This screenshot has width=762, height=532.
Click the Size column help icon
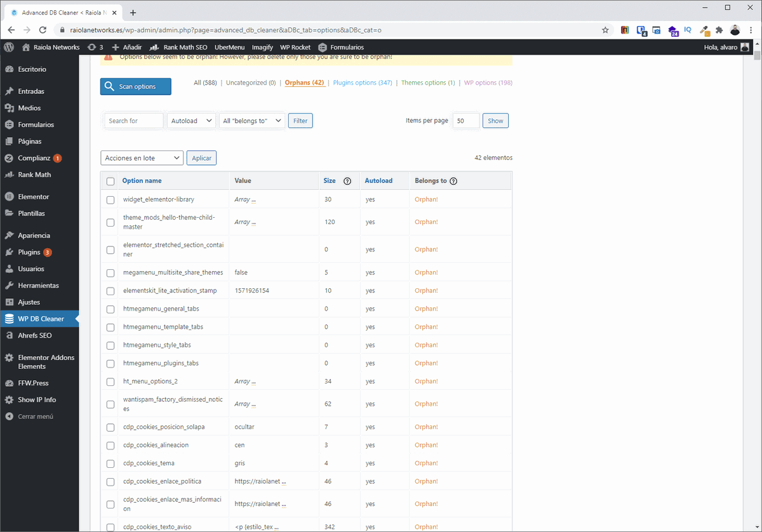[x=347, y=181]
